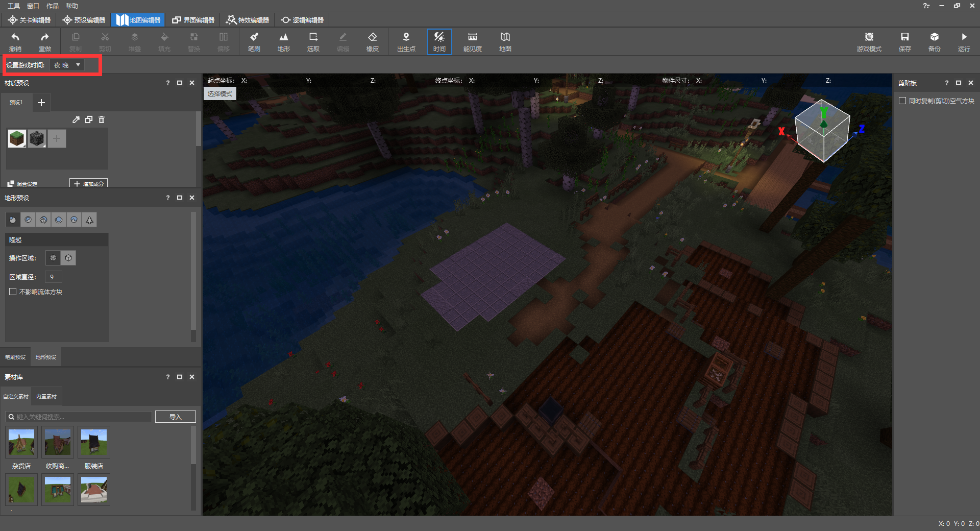Switch to 界面编辑器 tab
The height and width of the screenshot is (531, 980).
point(193,20)
